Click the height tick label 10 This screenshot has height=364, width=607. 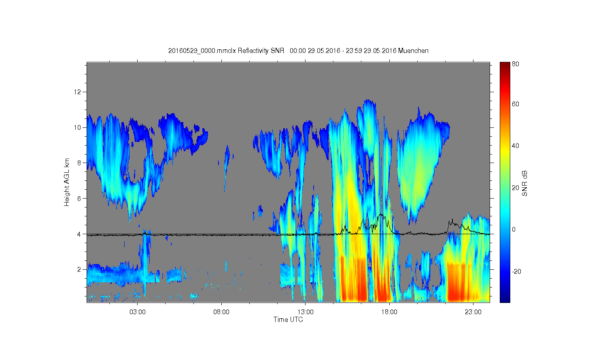78,127
